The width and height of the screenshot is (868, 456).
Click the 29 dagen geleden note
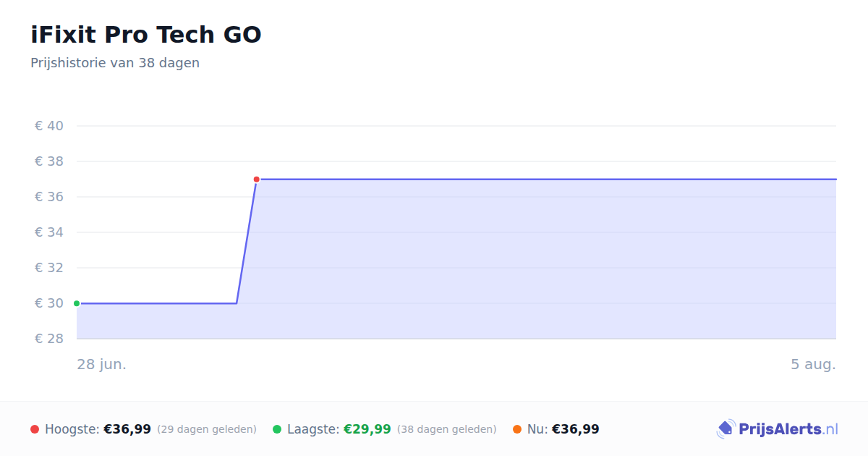(x=207, y=429)
